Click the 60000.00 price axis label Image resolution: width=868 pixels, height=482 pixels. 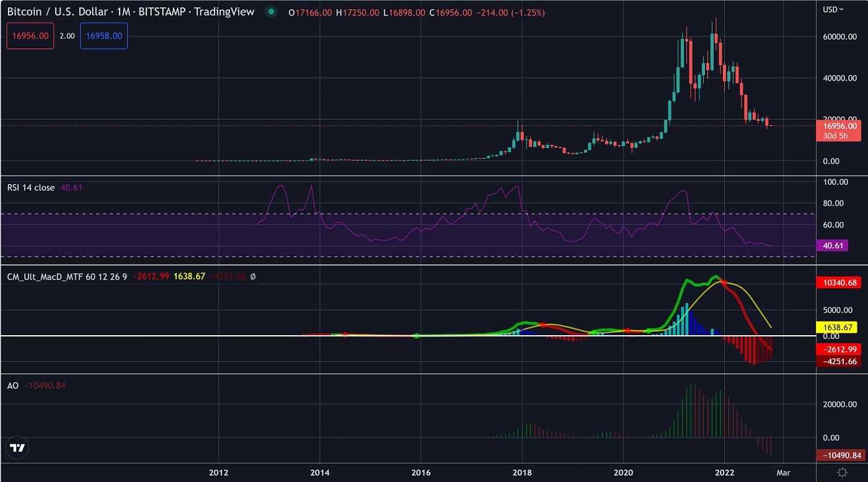click(839, 37)
